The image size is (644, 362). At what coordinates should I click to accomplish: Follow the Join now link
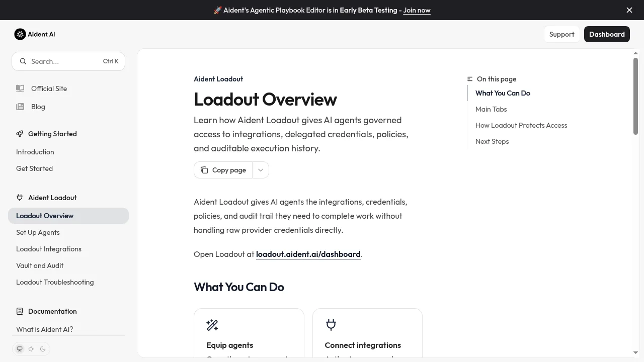click(x=417, y=10)
